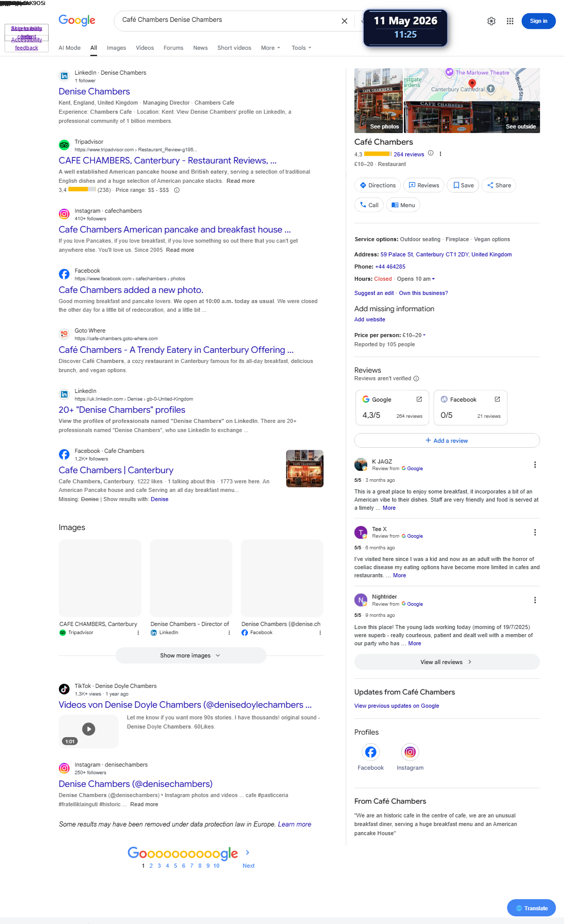Click the Nightrider reviewer avatar
This screenshot has width=571, height=924.
361,600
